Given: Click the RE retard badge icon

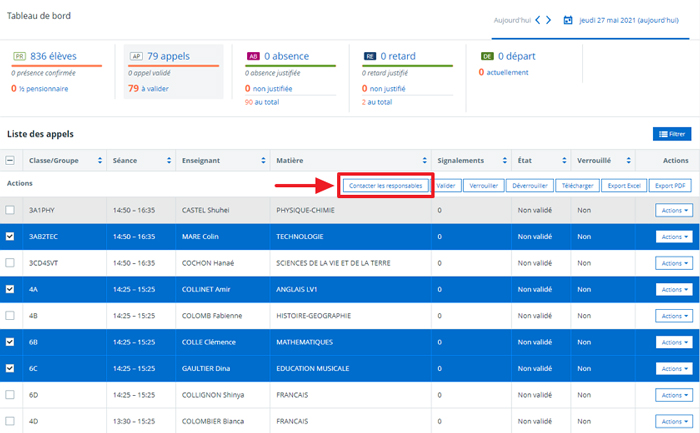Looking at the screenshot, I should pyautogui.click(x=370, y=56).
